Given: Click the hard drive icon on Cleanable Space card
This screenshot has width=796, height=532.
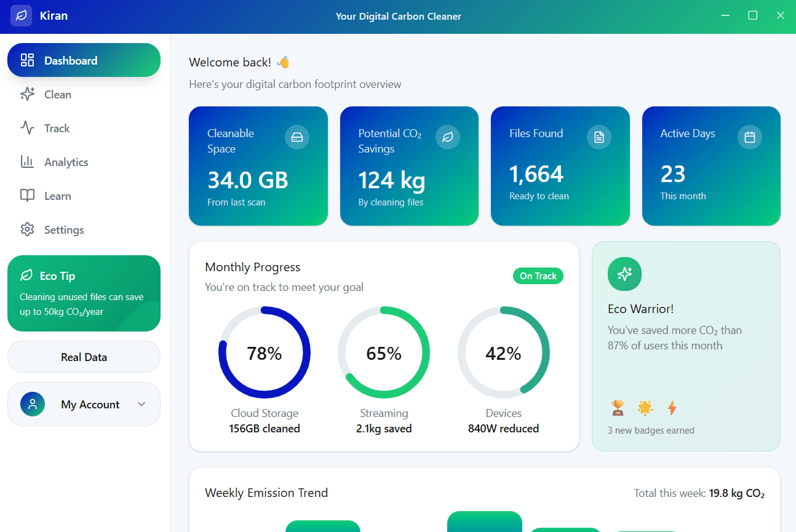Looking at the screenshot, I should coord(297,137).
